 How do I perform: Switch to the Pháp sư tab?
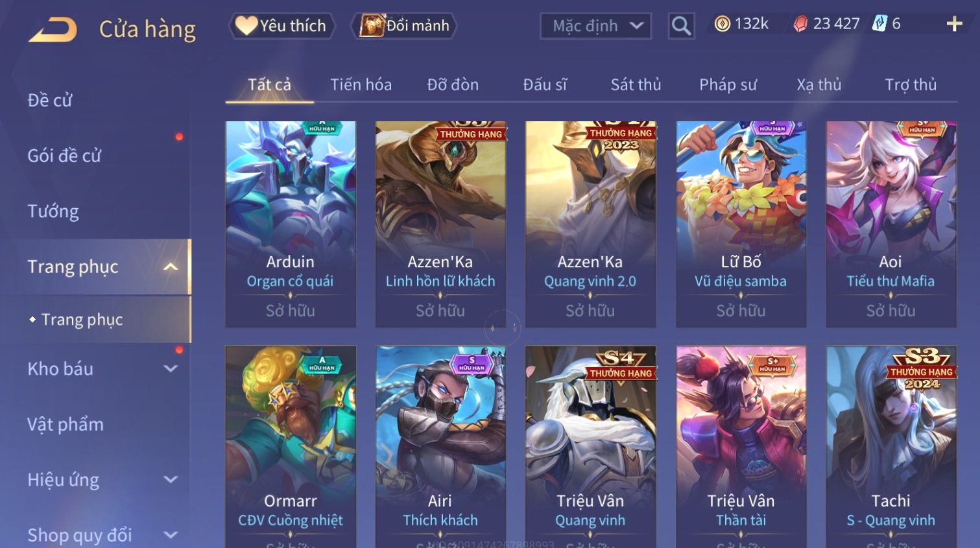tap(728, 85)
